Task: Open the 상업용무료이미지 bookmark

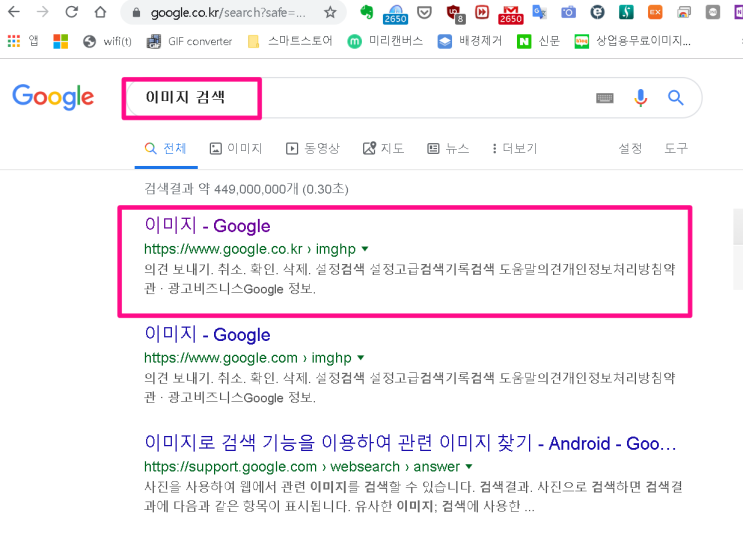Action: point(632,42)
